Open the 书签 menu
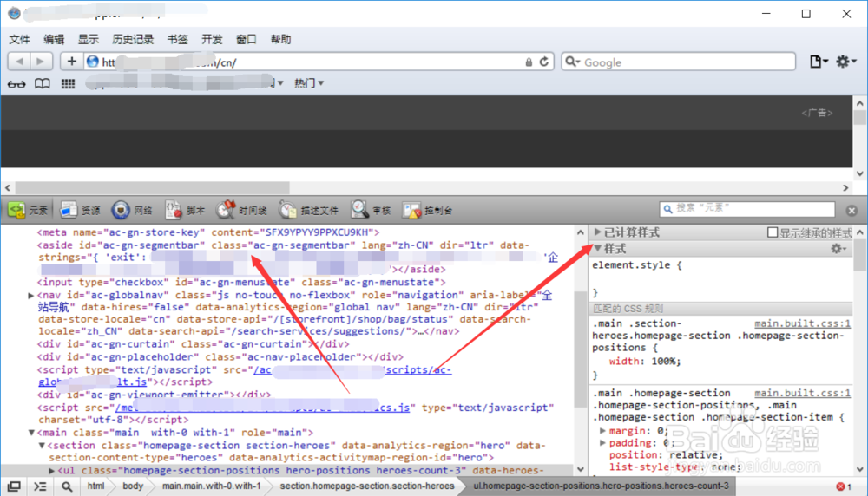The image size is (868, 496). click(178, 39)
